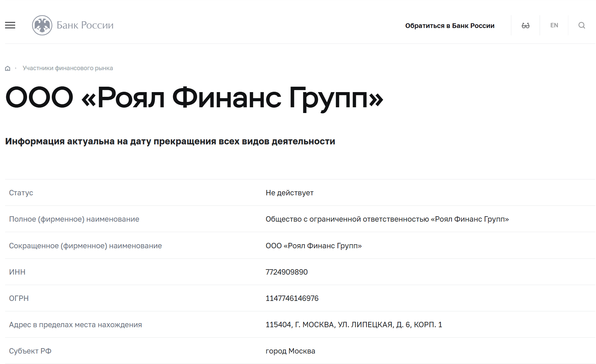
Task: Open breadcrumb link «Участники финансового рынка»
Action: point(68,68)
